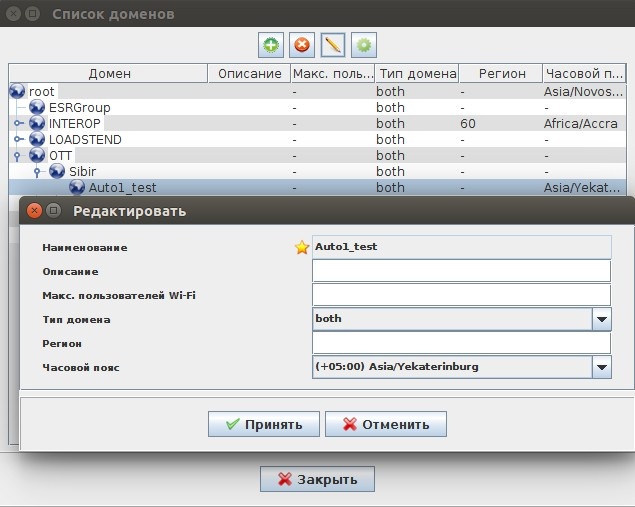The image size is (635, 507).
Task: Click the Описание input field
Action: (x=460, y=271)
